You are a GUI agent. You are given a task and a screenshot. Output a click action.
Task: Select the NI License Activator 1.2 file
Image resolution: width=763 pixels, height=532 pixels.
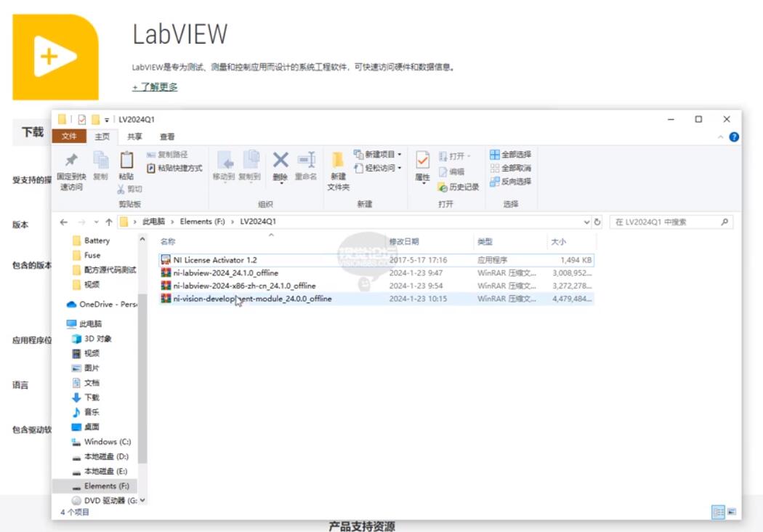214,259
